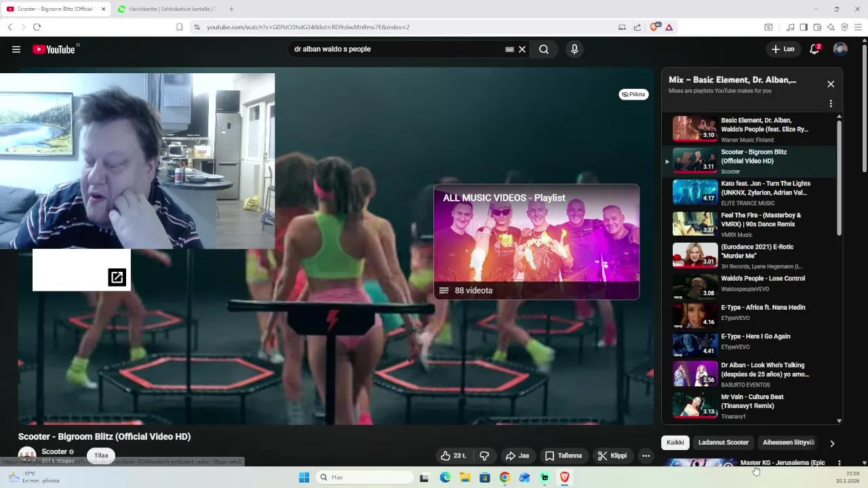Share this page from the address bar
Screen dimensions: 868x488
coord(637,27)
